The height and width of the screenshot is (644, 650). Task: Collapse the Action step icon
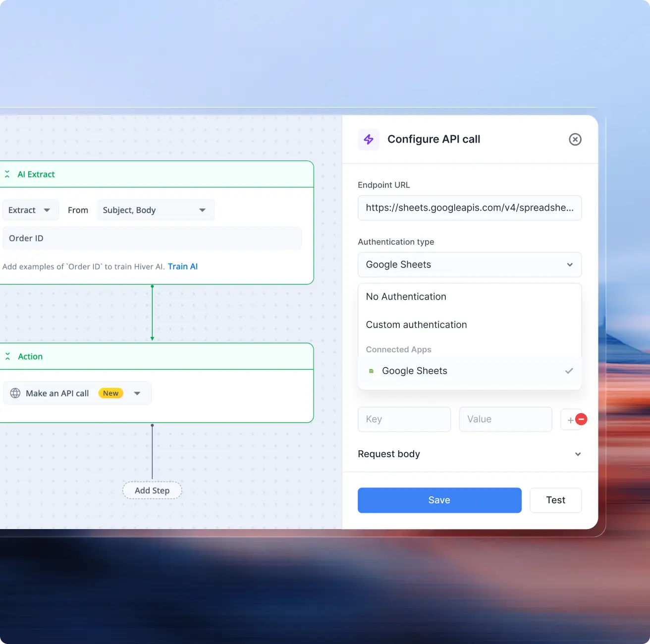click(x=7, y=357)
